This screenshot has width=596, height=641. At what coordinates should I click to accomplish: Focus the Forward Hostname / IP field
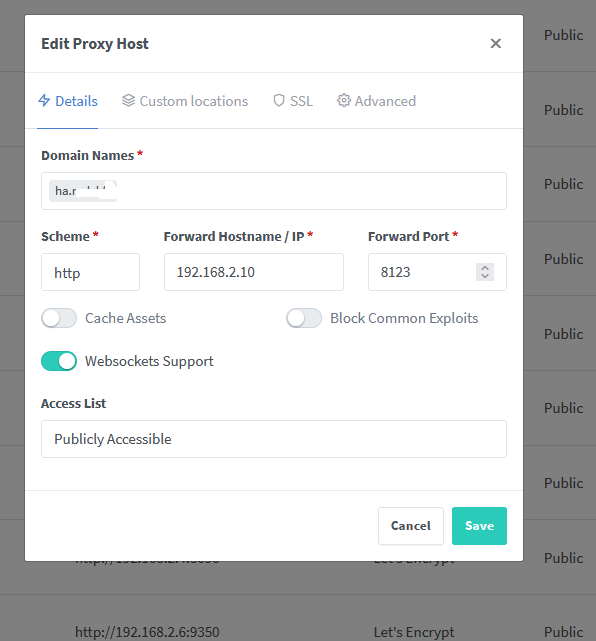(x=254, y=272)
